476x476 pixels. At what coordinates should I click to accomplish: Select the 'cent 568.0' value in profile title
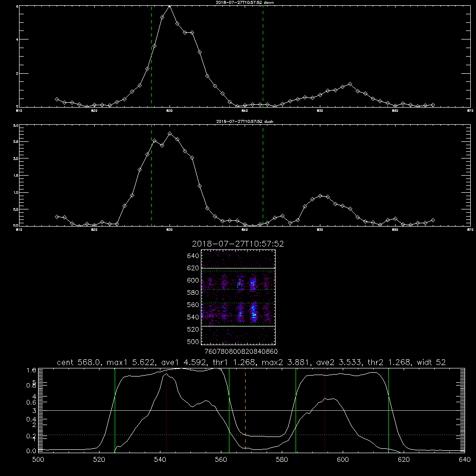[79, 362]
